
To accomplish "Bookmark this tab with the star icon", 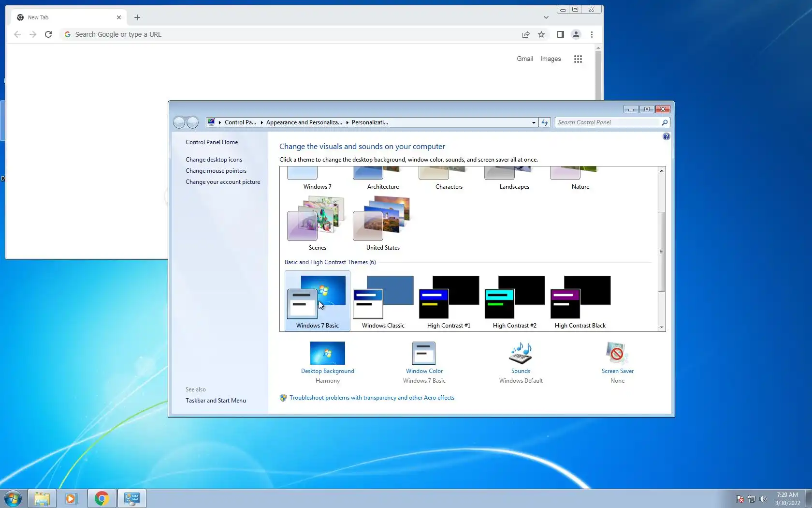I will (x=541, y=34).
